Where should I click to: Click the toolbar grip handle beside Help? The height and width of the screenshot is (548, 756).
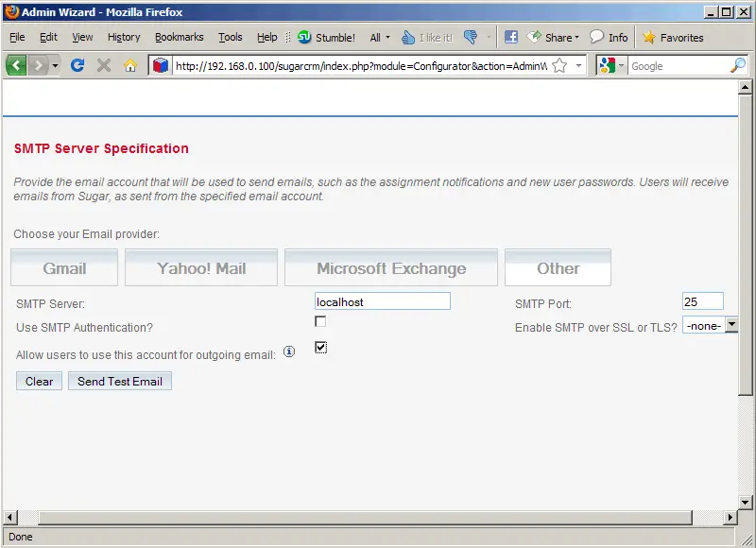click(288, 37)
